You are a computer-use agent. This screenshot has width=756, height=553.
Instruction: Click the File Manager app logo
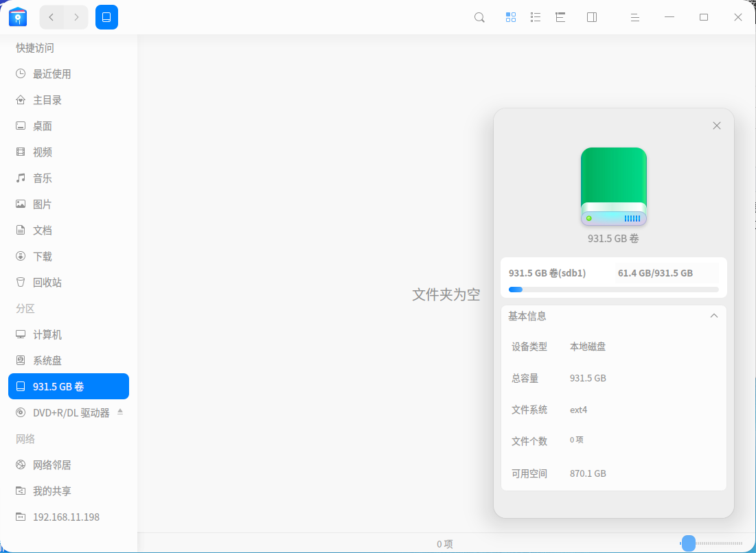(x=18, y=17)
